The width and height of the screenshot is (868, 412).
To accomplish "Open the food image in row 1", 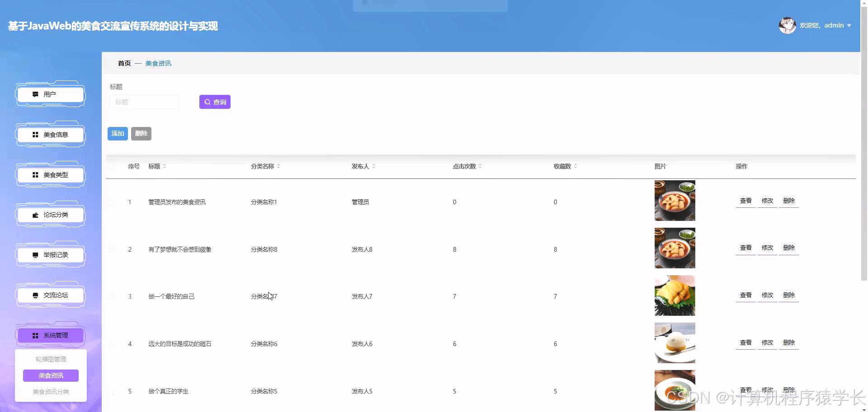I will [675, 201].
